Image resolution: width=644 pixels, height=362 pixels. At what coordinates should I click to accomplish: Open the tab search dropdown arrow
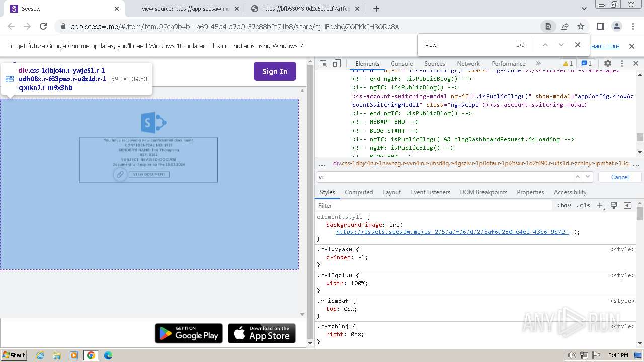click(584, 9)
